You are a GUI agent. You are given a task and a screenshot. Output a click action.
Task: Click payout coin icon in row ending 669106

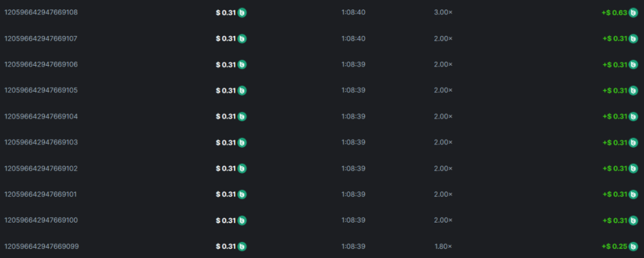click(x=633, y=64)
